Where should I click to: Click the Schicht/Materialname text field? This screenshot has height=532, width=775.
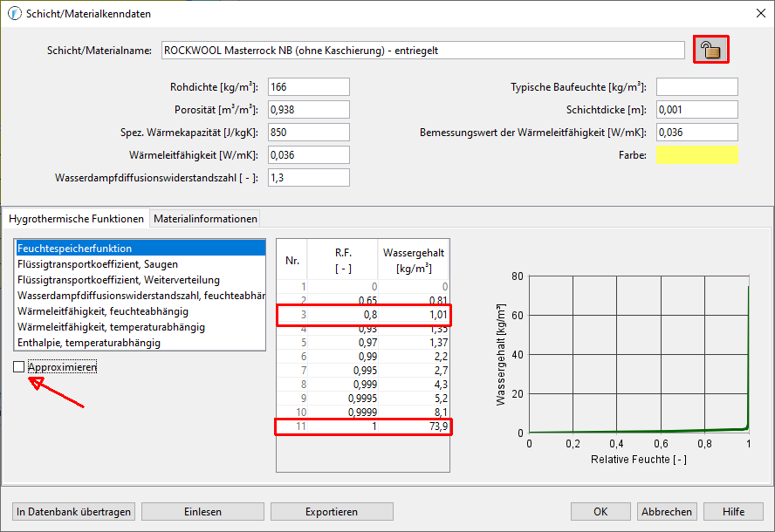[x=423, y=51]
